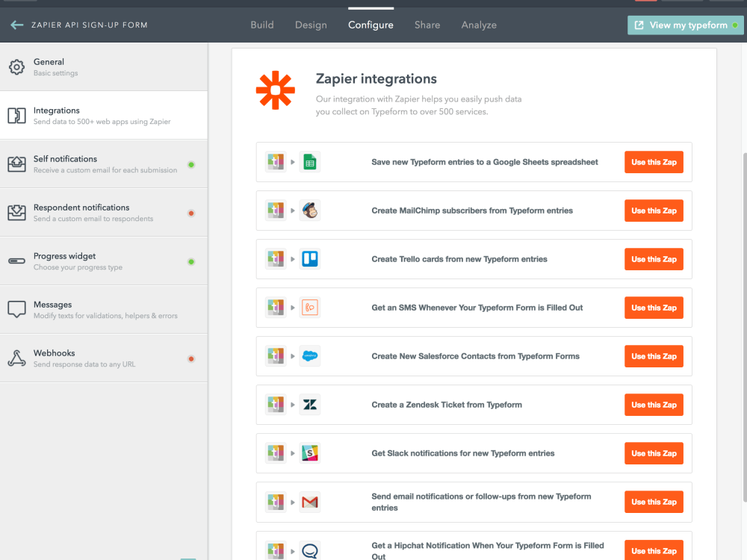Image resolution: width=747 pixels, height=560 pixels.
Task: Click the Respondent notifications inbox icon
Action: (x=16, y=213)
